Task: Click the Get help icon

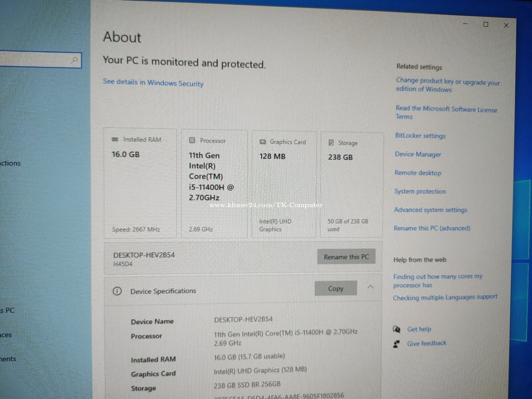Action: [x=397, y=329]
